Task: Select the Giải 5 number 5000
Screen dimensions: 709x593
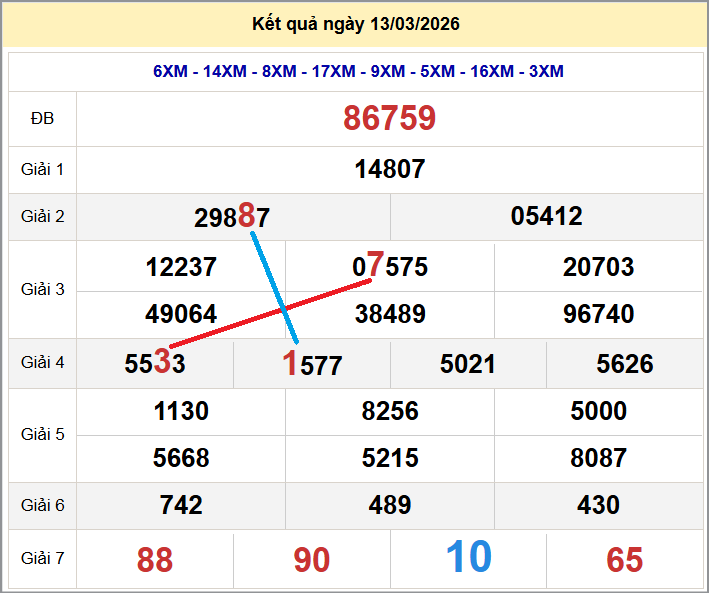Action: pos(598,411)
